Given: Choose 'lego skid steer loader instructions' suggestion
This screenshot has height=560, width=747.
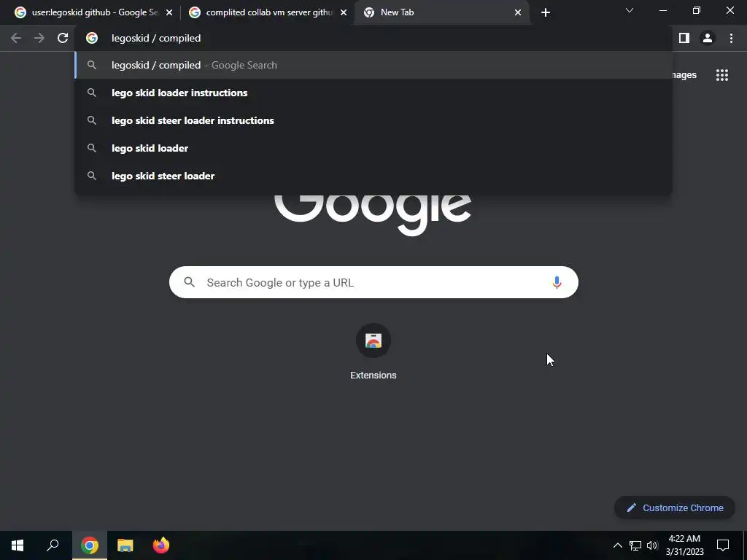Looking at the screenshot, I should tap(373, 120).
